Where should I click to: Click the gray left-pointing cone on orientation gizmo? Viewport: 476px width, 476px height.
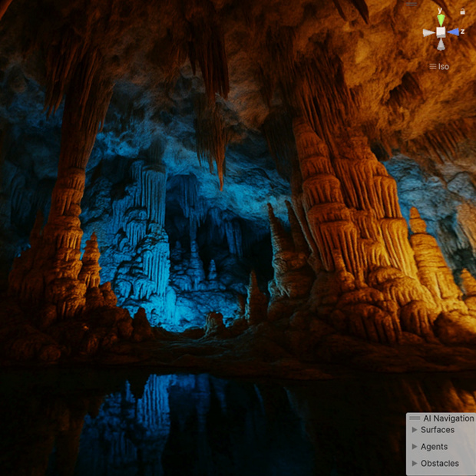click(x=428, y=33)
